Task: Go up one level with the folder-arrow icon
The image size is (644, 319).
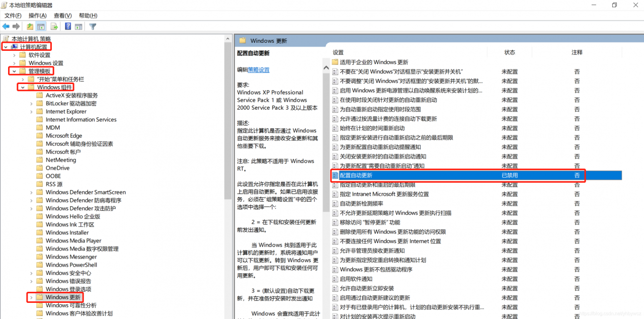Action: point(30,27)
